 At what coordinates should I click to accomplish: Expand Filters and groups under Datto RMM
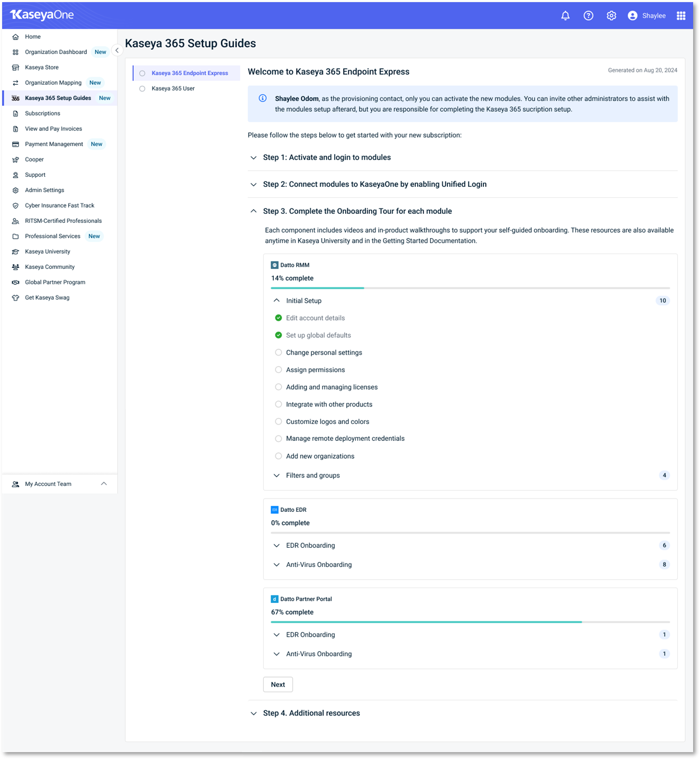click(276, 475)
